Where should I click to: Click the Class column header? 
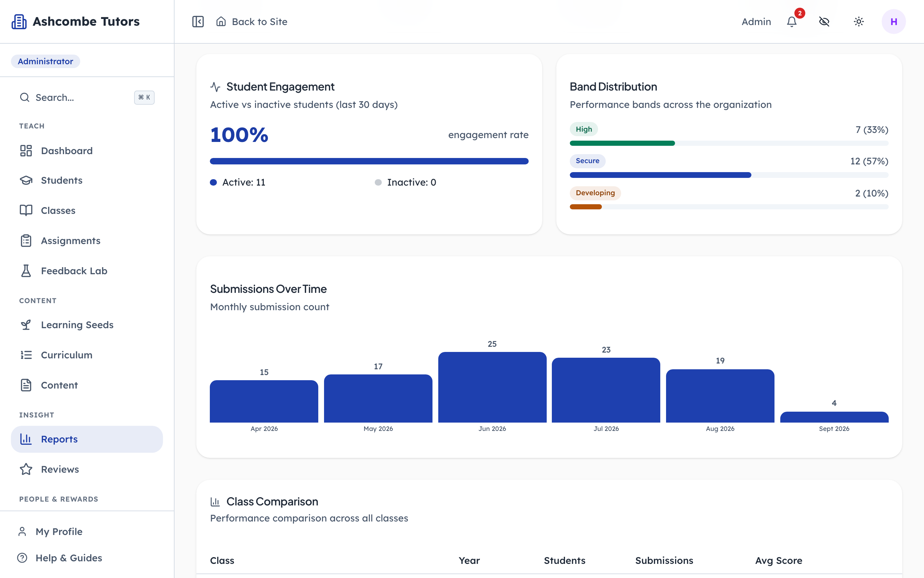[222, 560]
